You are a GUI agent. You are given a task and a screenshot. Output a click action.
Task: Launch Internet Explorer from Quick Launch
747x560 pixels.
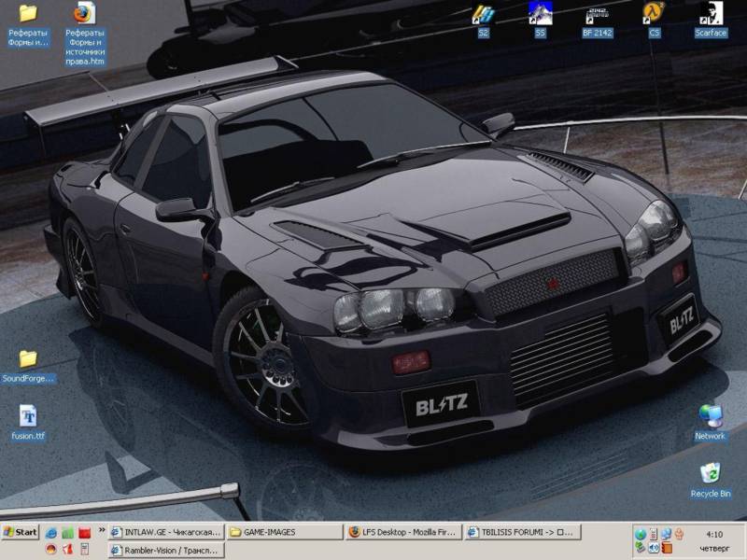click(50, 532)
